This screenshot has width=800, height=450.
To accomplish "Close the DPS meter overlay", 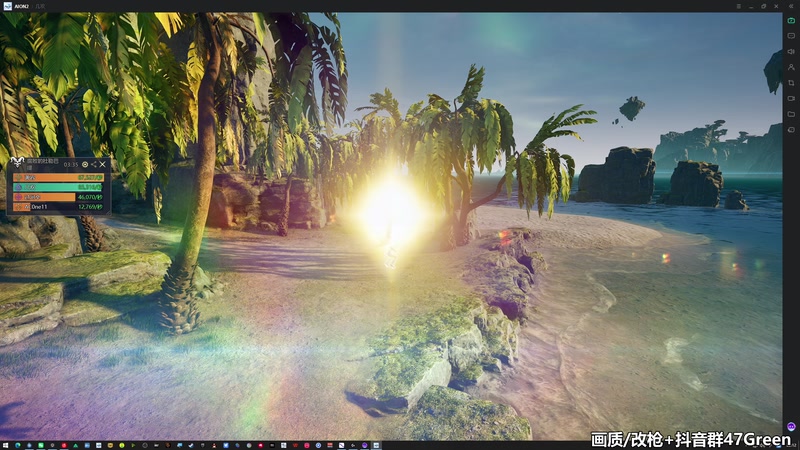I will pyautogui.click(x=103, y=164).
